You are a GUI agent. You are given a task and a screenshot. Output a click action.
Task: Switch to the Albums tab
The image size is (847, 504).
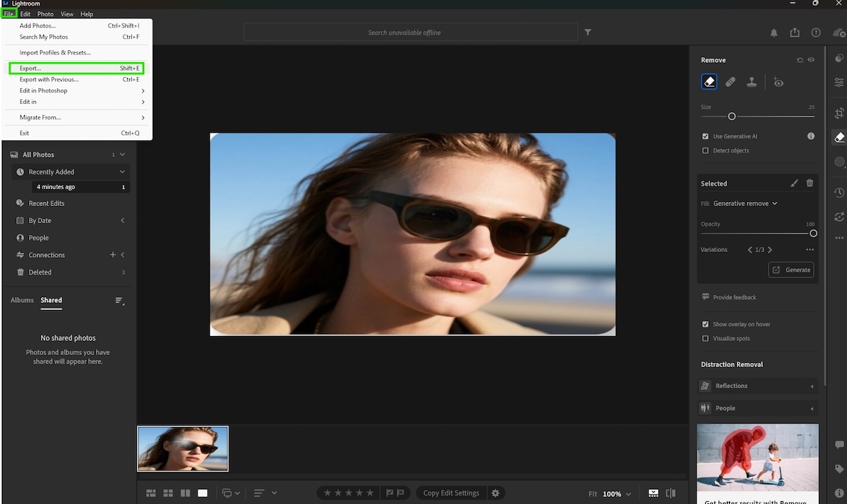pos(22,300)
